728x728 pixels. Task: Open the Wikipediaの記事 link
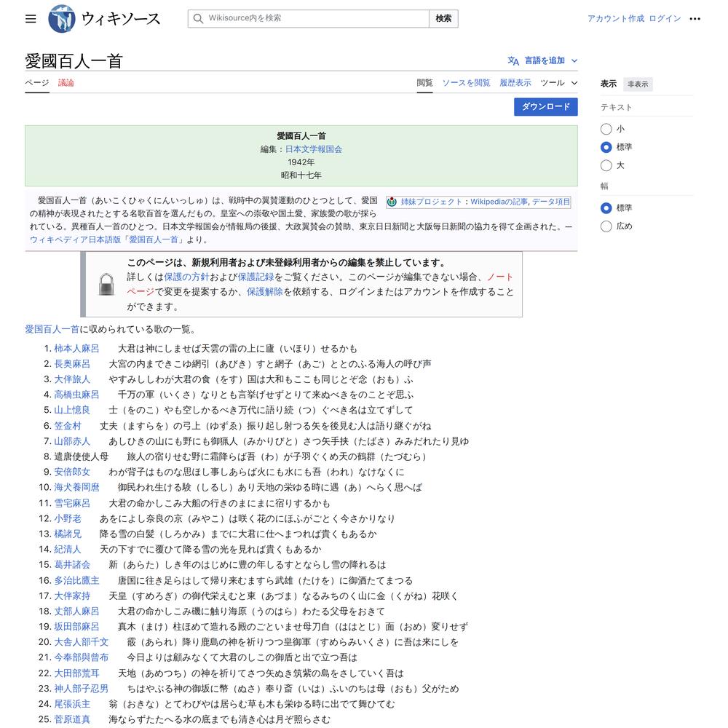[499, 202]
